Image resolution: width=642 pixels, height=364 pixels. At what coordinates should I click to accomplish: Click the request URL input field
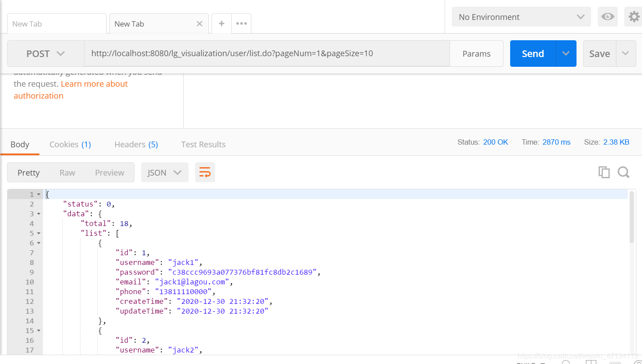click(267, 54)
